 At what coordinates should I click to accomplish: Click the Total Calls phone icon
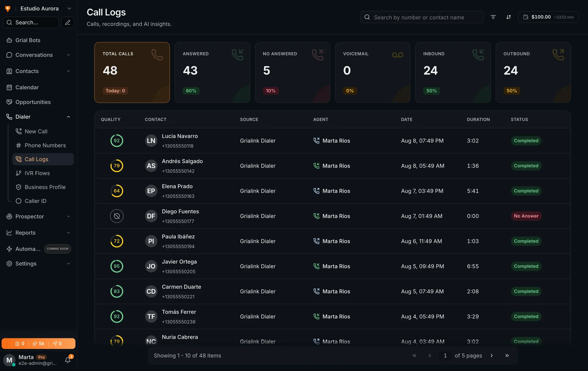coord(157,55)
